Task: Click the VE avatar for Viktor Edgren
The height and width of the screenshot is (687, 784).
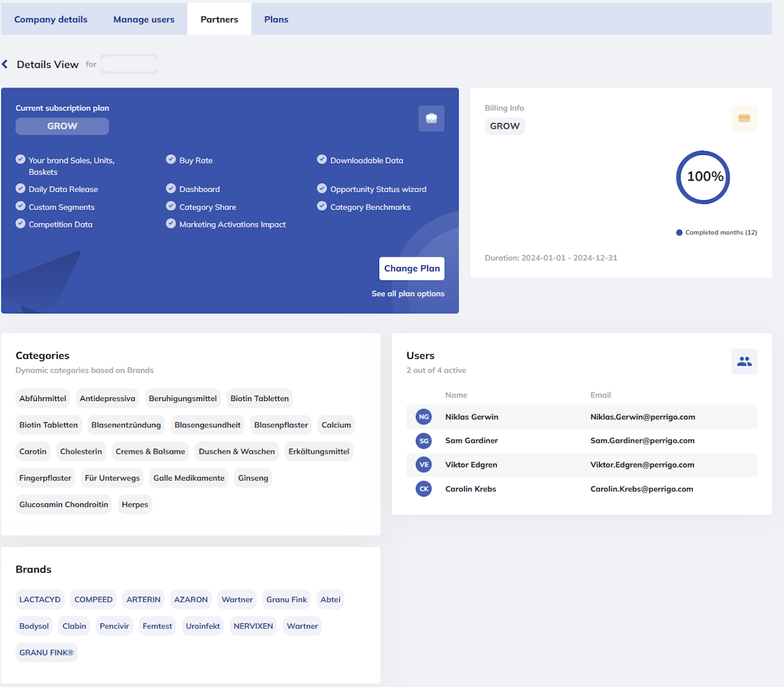Action: pyautogui.click(x=424, y=465)
